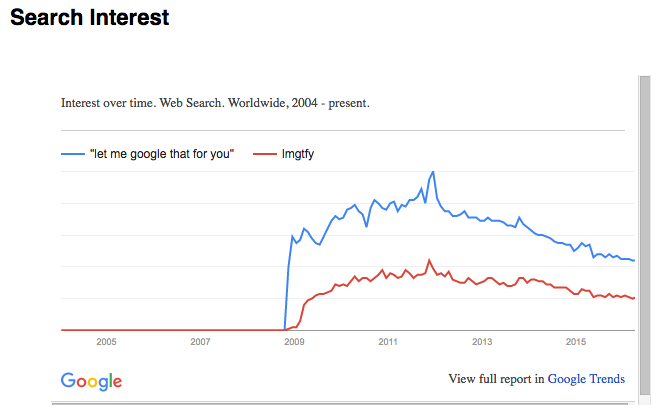The height and width of the screenshot is (415, 660).
Task: Click the 2009 x-axis label
Action: coord(294,342)
